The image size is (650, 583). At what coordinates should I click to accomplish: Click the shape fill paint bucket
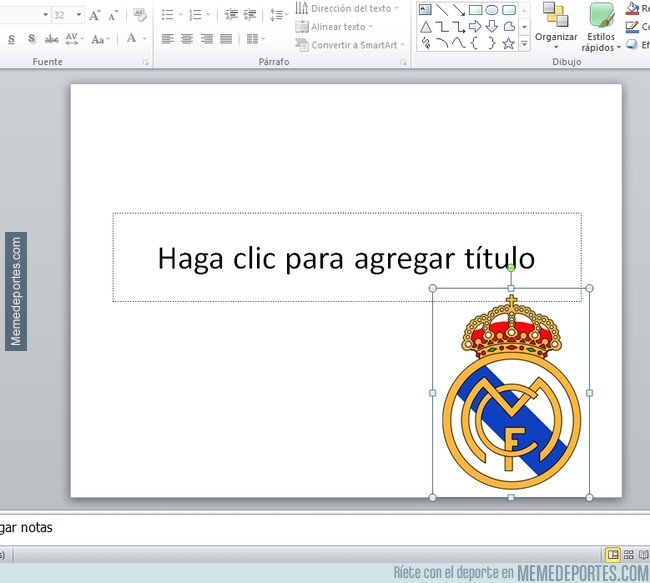632,9
